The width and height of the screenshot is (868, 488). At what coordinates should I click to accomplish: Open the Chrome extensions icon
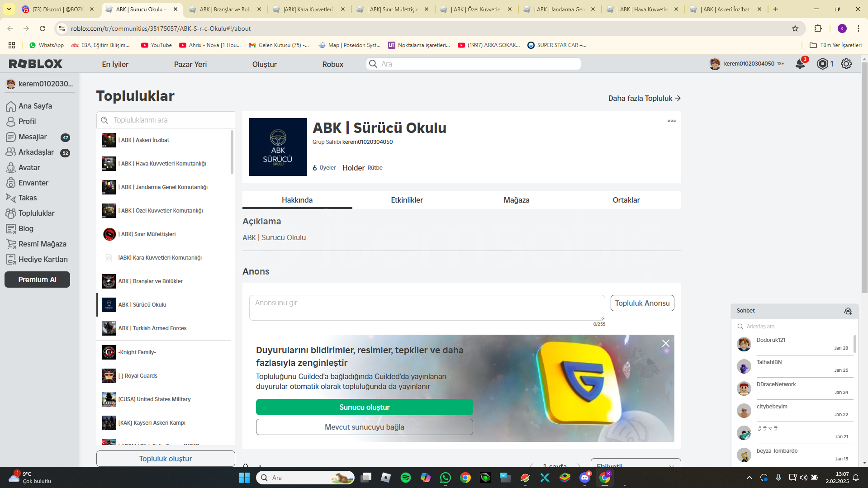coord(818,28)
